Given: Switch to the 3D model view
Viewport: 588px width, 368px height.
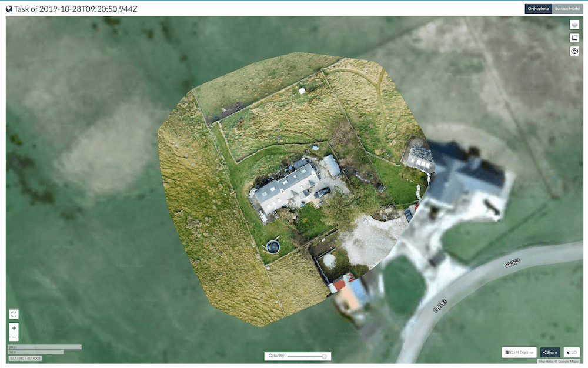Looking at the screenshot, I should (x=572, y=352).
